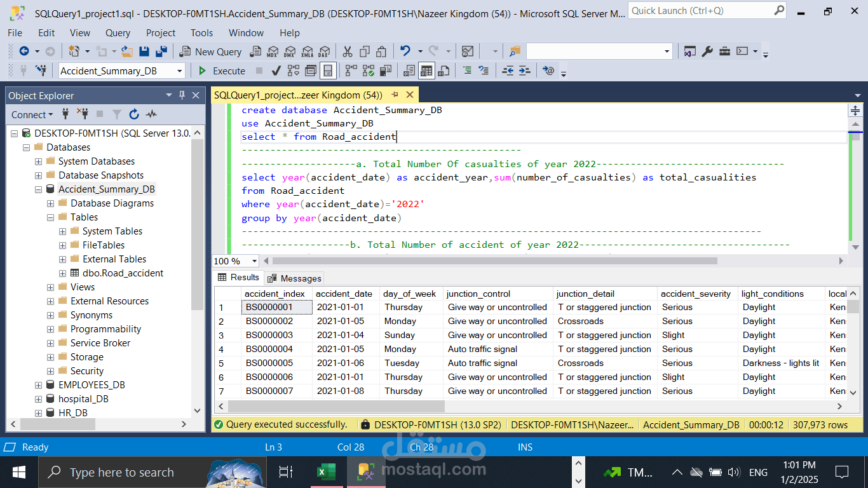Expand the System Databases node

click(39, 161)
